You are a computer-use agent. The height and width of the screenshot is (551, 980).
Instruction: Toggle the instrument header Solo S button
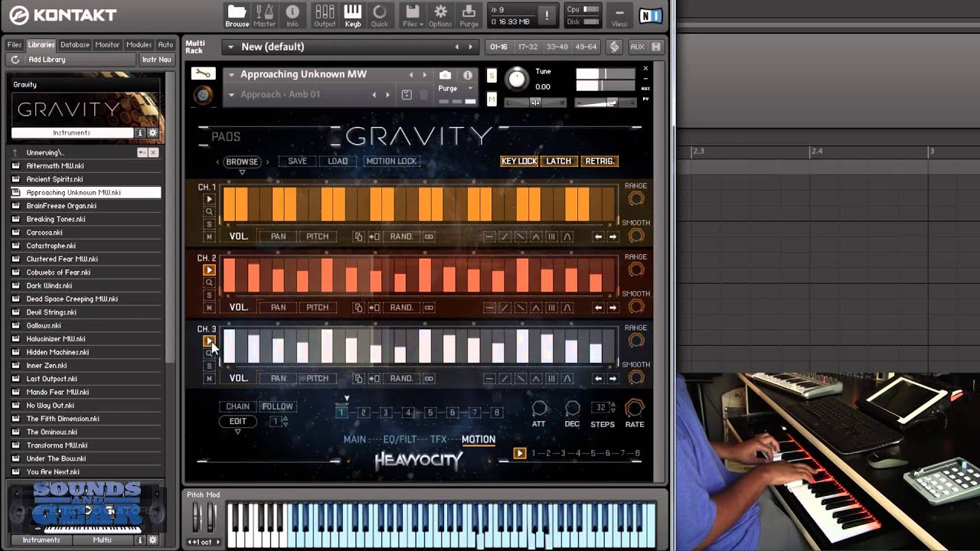[492, 76]
